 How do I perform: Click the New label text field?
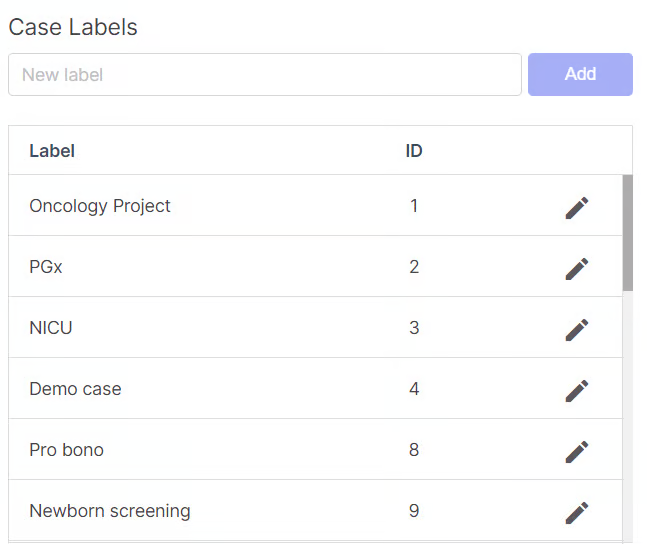tap(265, 75)
